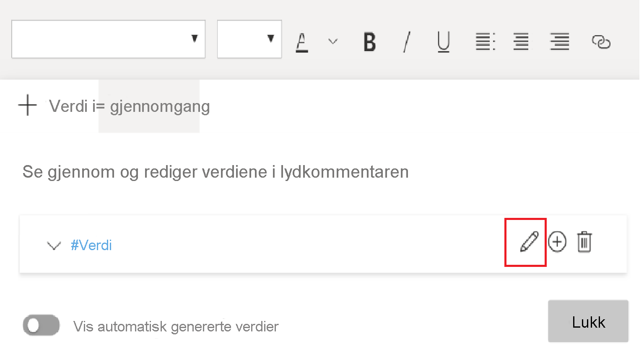Expand the font color picker chevron

coord(333,41)
